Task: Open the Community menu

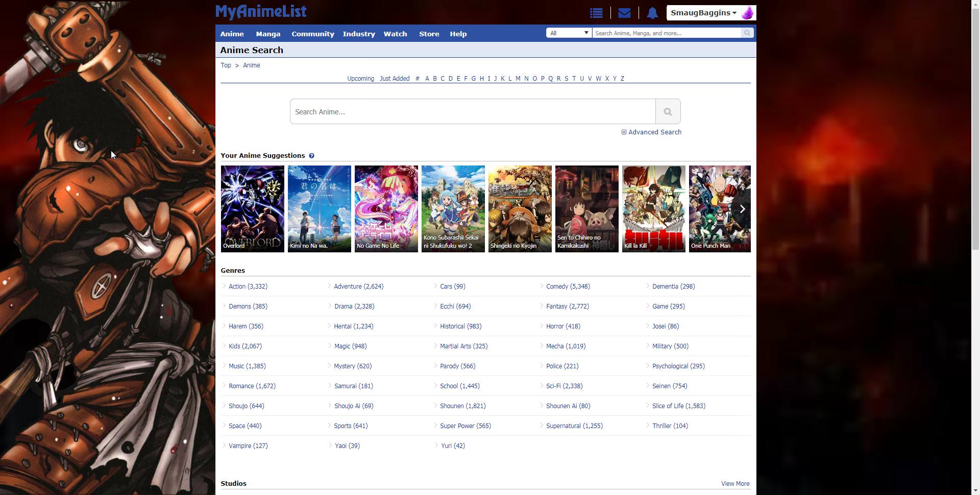Action: click(x=312, y=34)
